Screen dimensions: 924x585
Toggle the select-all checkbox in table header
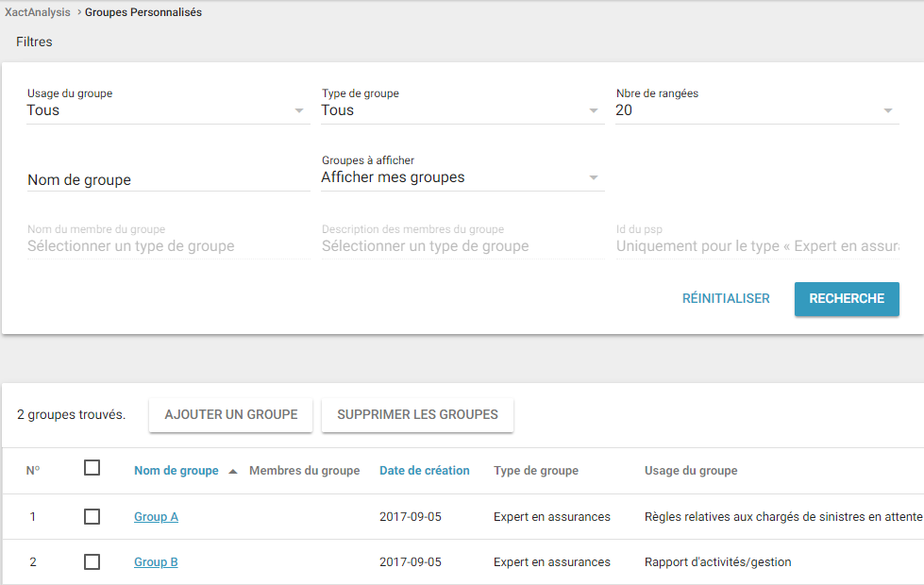pos(92,467)
